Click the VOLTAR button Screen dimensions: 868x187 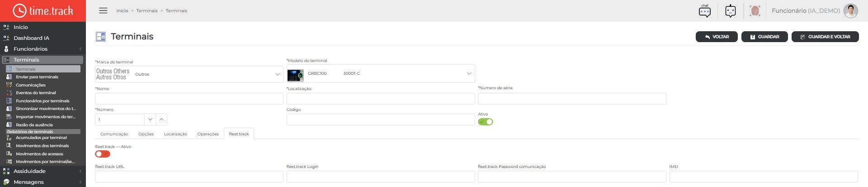coord(717,37)
